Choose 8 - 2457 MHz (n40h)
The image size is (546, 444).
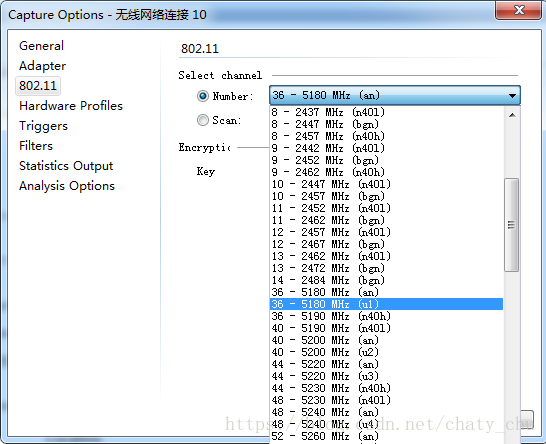pos(387,136)
